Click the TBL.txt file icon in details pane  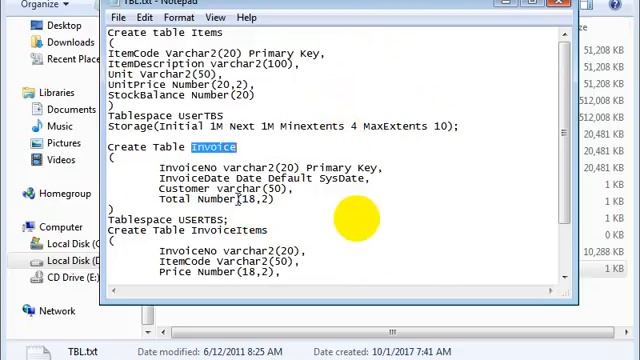[39, 353]
